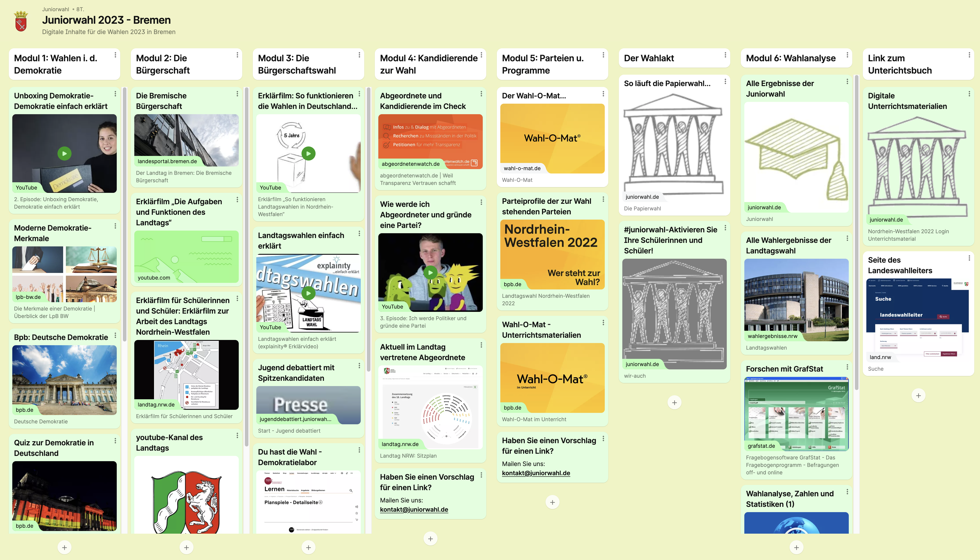Viewport: 980px width, 560px height.
Task: Open menu of Der Wahl-O-Mat post
Action: tap(603, 94)
